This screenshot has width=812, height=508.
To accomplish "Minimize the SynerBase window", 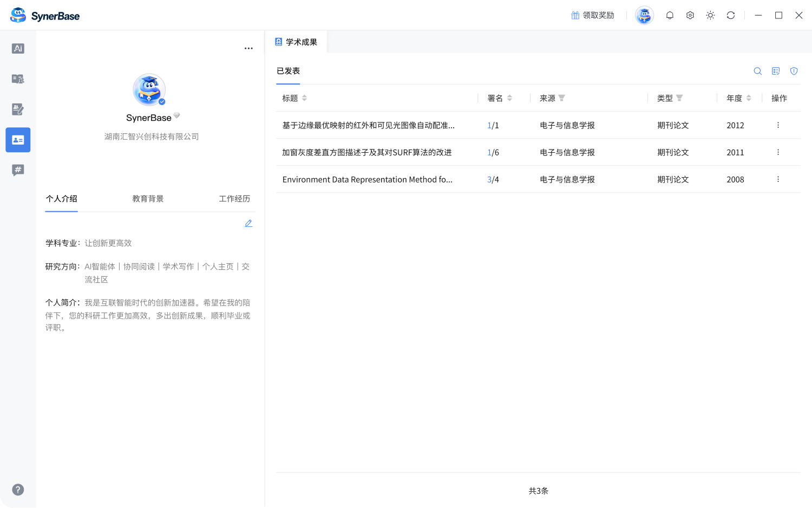I will click(758, 15).
